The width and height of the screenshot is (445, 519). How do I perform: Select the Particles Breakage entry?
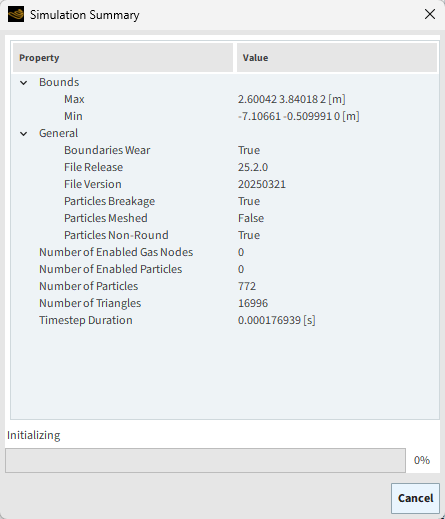click(225, 201)
